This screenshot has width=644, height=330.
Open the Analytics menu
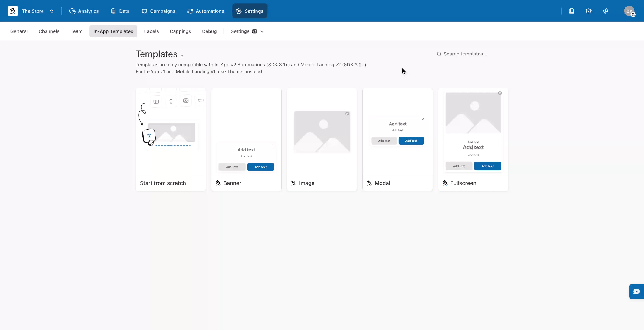[x=84, y=11]
